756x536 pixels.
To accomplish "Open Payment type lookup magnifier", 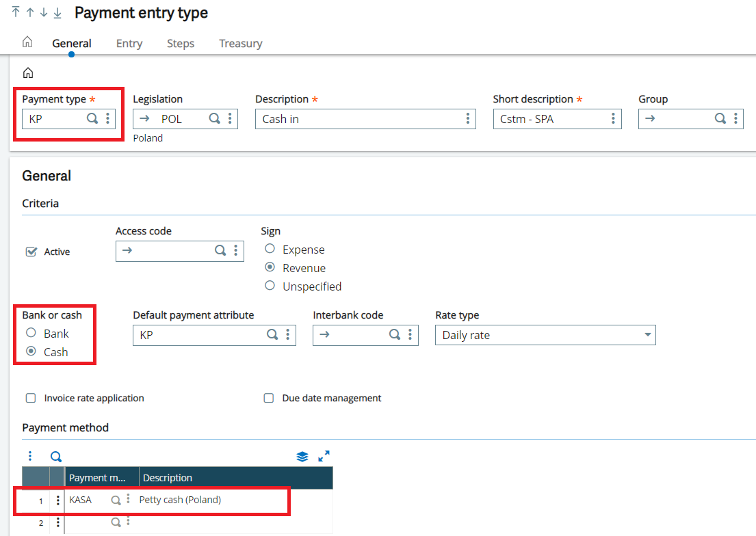I will [92, 118].
